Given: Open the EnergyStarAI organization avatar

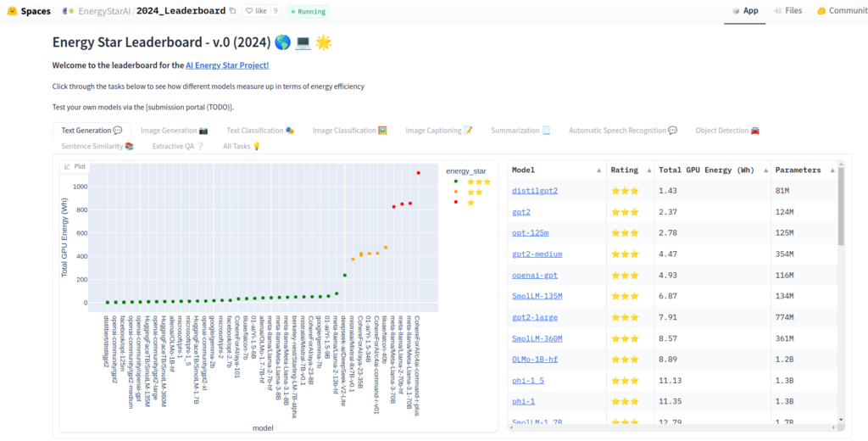Looking at the screenshot, I should coord(68,11).
